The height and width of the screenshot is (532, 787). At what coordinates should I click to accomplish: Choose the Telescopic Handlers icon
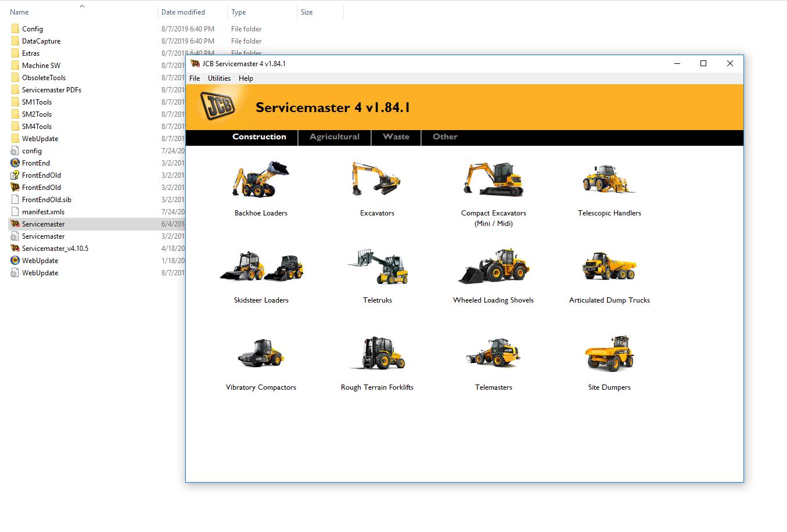[x=609, y=179]
